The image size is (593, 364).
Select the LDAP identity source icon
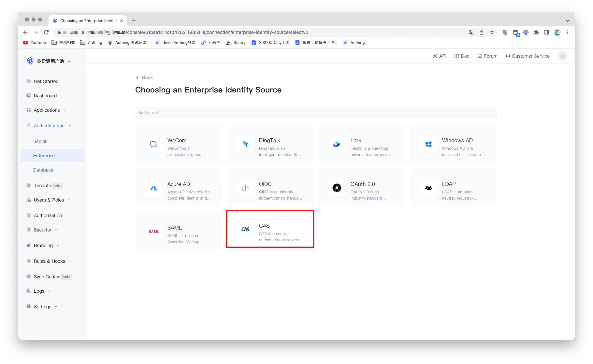coord(428,188)
